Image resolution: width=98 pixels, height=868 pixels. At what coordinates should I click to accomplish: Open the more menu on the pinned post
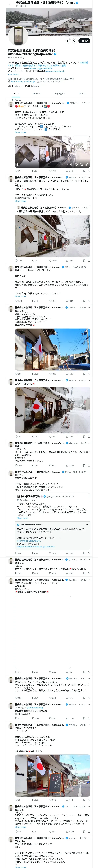(89, 103)
